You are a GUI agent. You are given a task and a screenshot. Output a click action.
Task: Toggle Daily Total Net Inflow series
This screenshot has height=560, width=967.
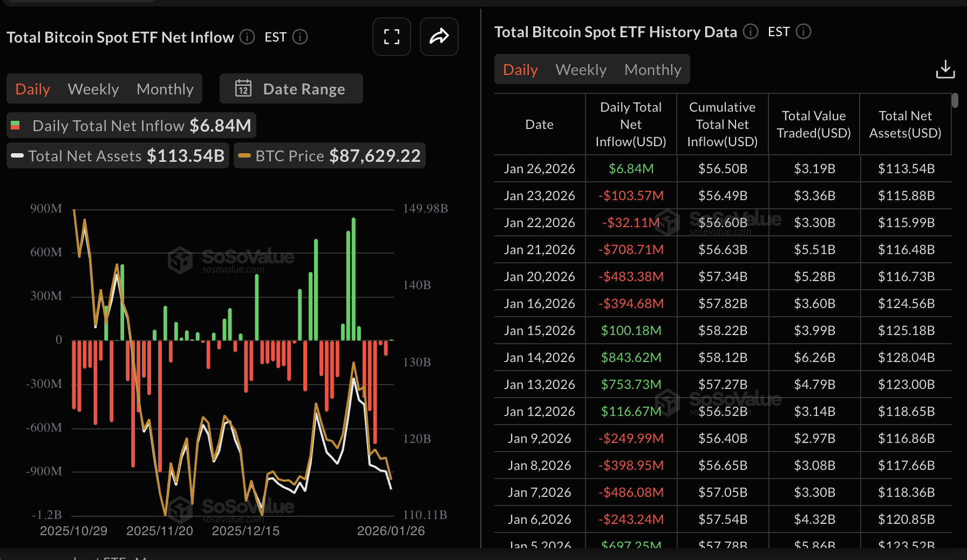131,126
